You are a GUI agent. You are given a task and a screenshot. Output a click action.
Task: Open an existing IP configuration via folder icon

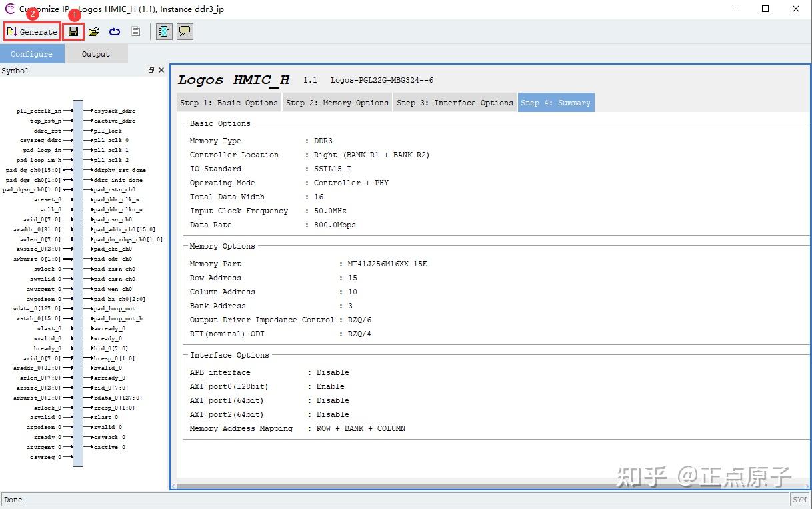93,31
